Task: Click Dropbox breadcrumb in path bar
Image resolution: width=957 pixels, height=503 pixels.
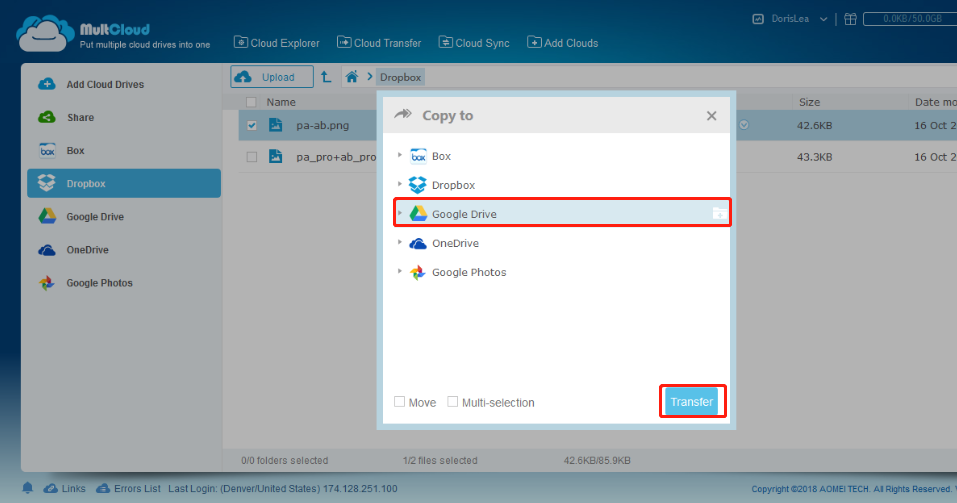Action: (x=400, y=78)
